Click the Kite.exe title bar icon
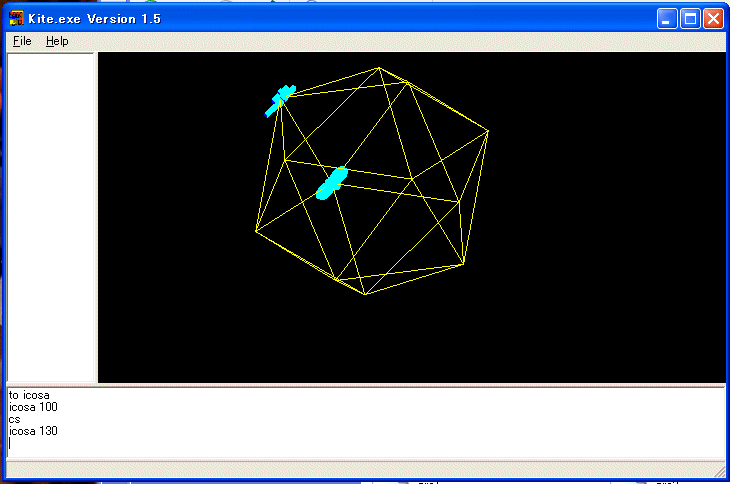The image size is (730, 484). pos(16,18)
